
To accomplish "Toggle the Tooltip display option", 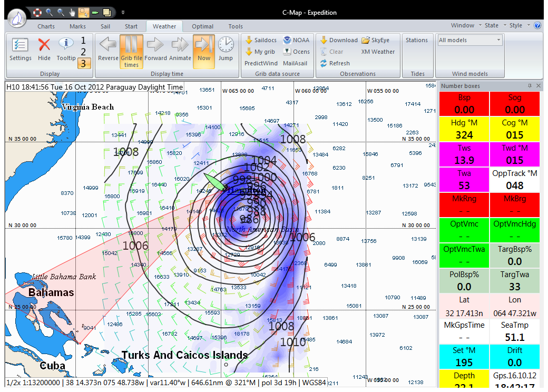I will [x=66, y=50].
